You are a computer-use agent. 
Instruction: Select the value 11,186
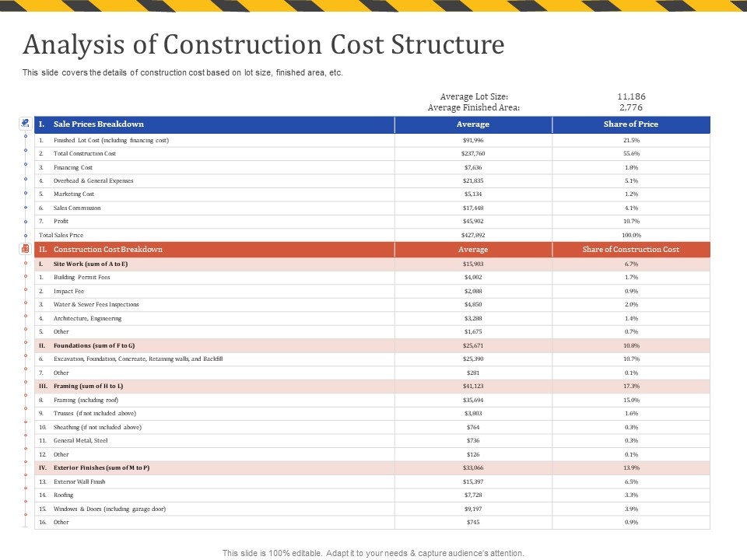coord(631,96)
